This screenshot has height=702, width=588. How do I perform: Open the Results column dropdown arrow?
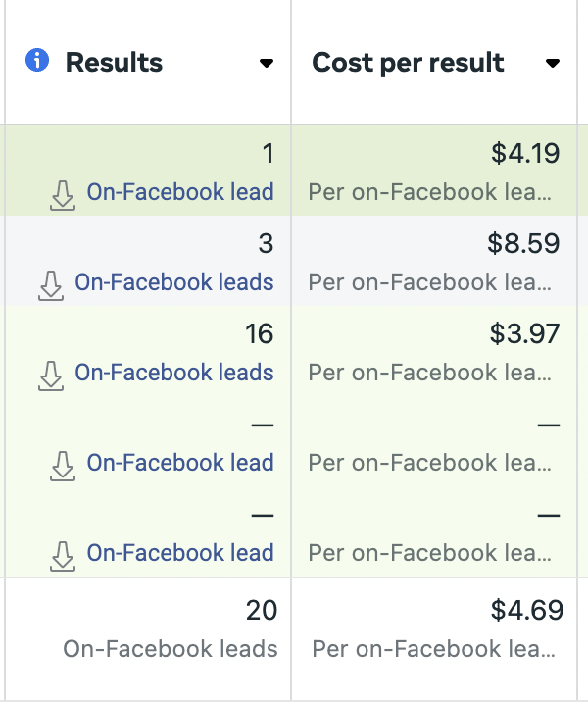tap(266, 64)
